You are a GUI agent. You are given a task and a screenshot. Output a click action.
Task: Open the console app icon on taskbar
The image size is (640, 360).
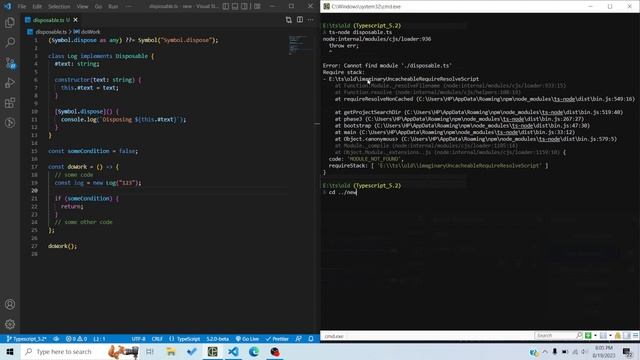(212, 351)
